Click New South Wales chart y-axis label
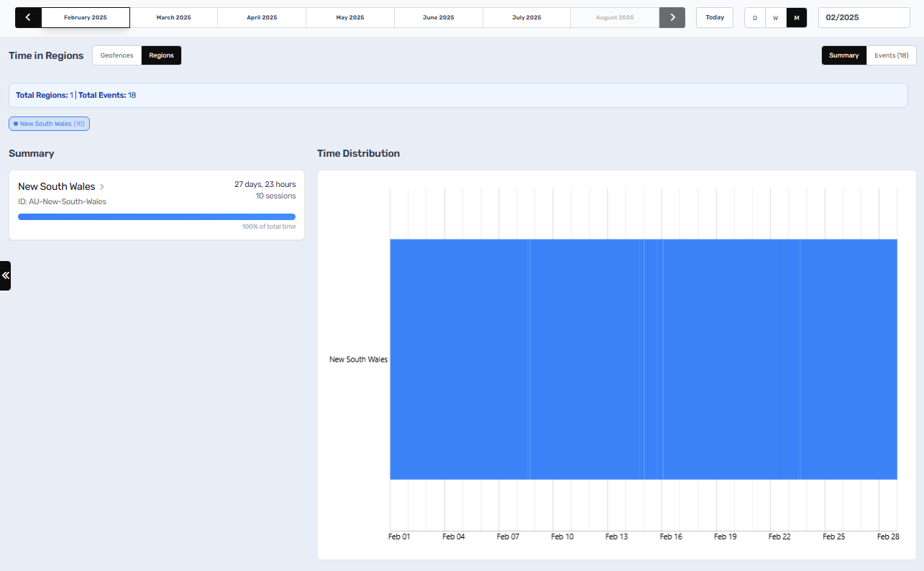 point(358,359)
